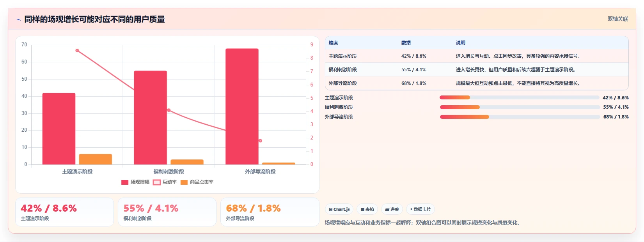Click progress value 55% / 4.1%
Viewport: 644px width, 242px height.
tap(616, 107)
